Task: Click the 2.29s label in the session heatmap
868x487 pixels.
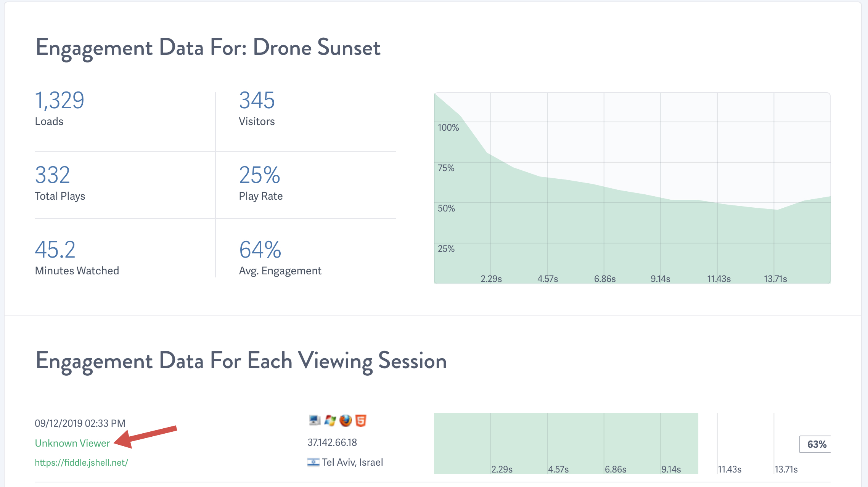Action: click(502, 469)
